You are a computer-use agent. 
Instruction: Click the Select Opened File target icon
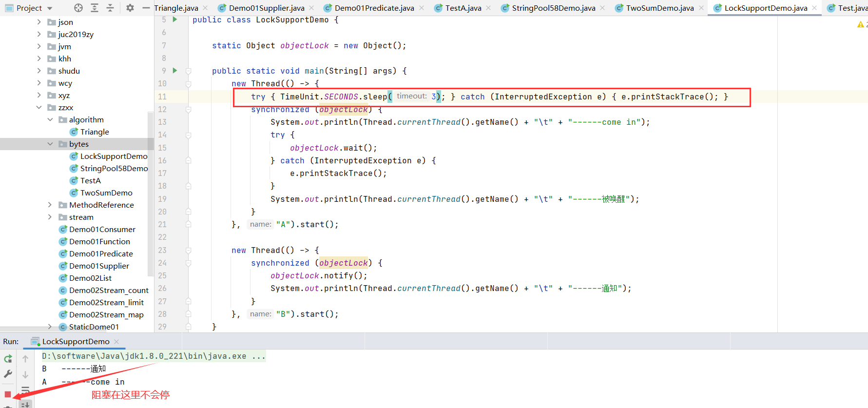pos(78,8)
